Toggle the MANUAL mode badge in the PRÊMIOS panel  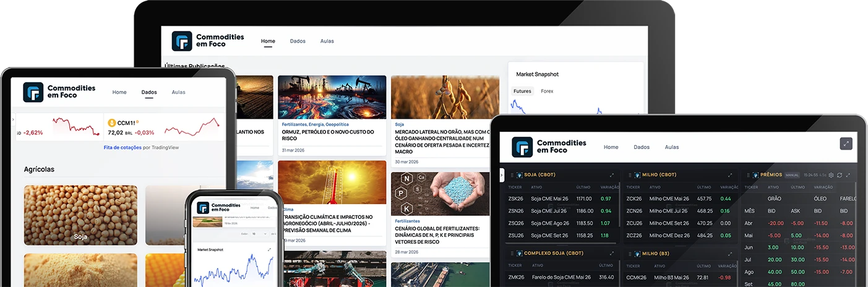(793, 175)
